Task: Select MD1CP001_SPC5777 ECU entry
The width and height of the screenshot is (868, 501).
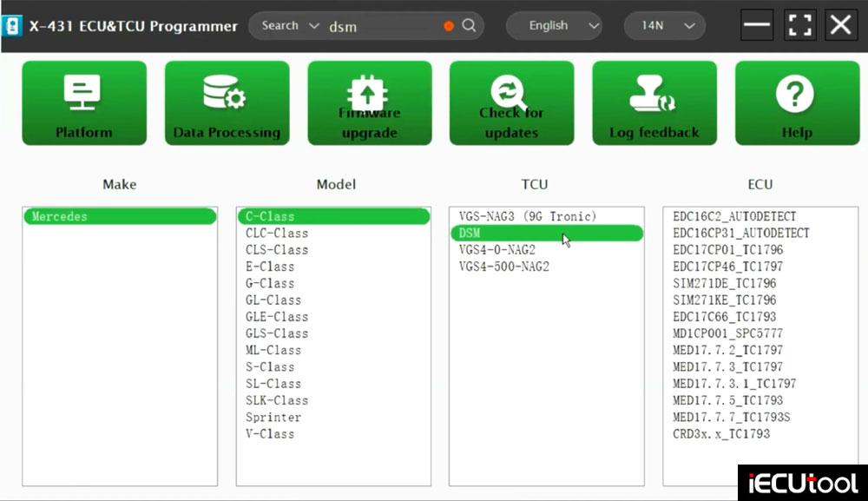Action: (x=727, y=333)
